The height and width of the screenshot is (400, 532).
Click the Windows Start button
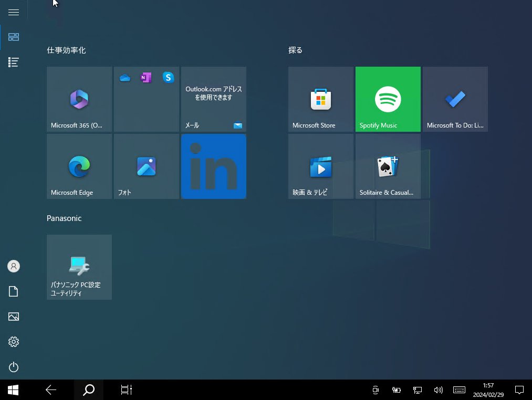pyautogui.click(x=13, y=390)
